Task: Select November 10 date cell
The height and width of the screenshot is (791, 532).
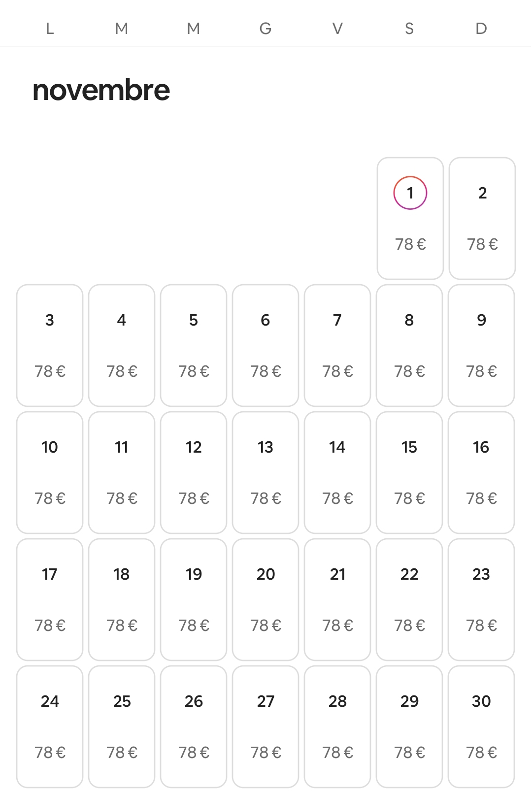Action: click(x=50, y=472)
